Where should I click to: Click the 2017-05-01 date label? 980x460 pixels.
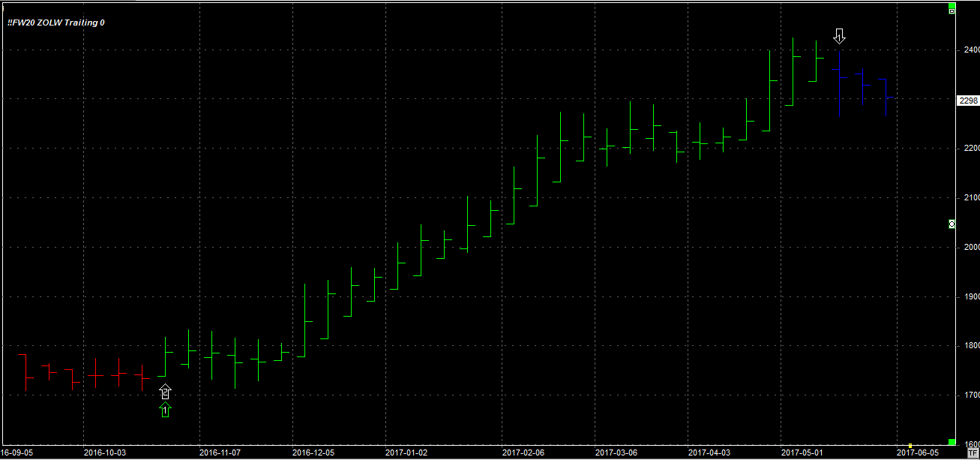[x=802, y=453]
